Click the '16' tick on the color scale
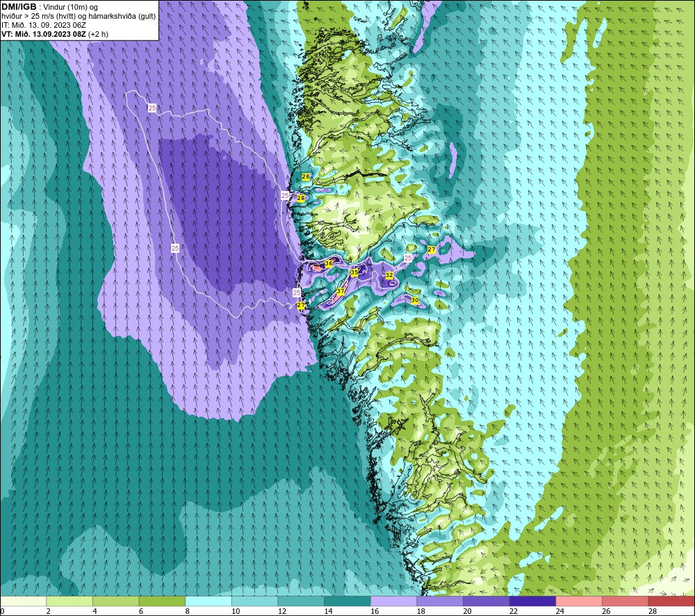Image resolution: width=695 pixels, height=616 pixels. [375, 611]
